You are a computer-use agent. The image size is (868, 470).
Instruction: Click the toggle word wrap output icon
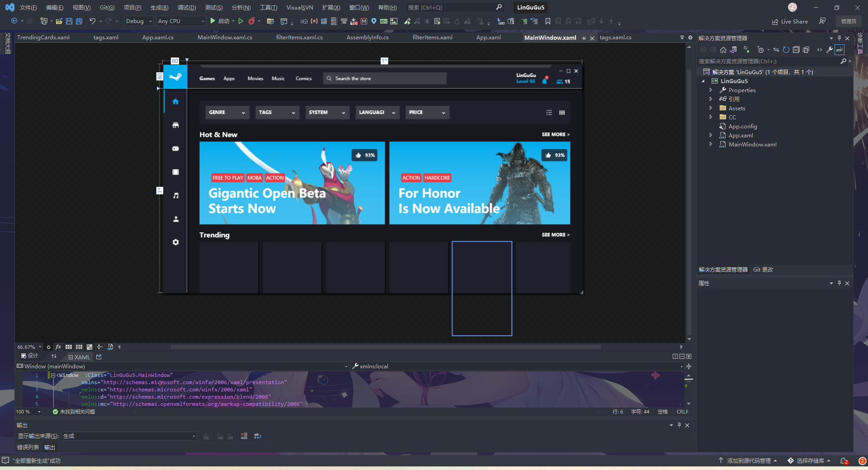[258, 436]
